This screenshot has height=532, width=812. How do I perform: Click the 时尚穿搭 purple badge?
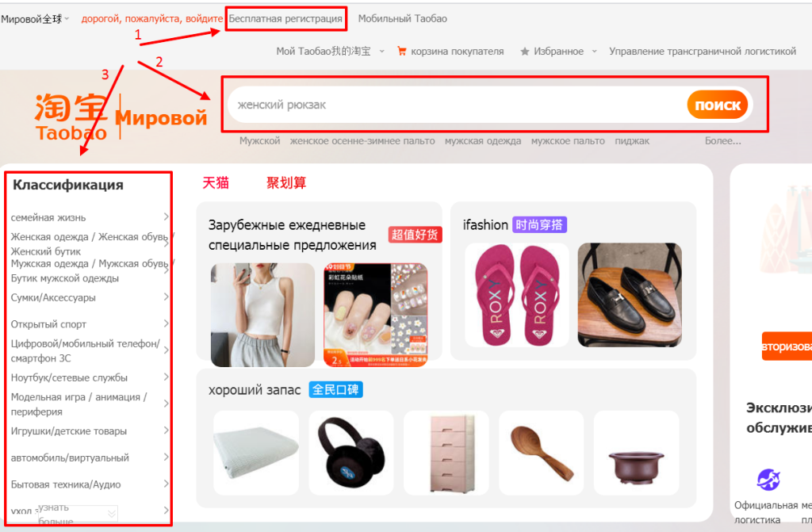click(x=539, y=225)
